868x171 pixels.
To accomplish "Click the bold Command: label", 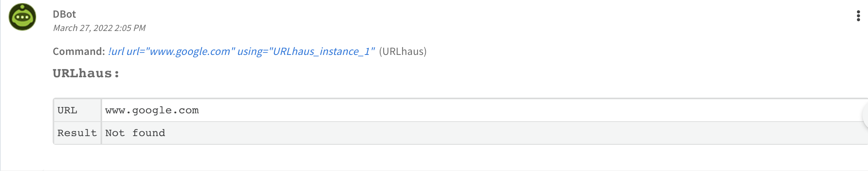I will [x=79, y=51].
